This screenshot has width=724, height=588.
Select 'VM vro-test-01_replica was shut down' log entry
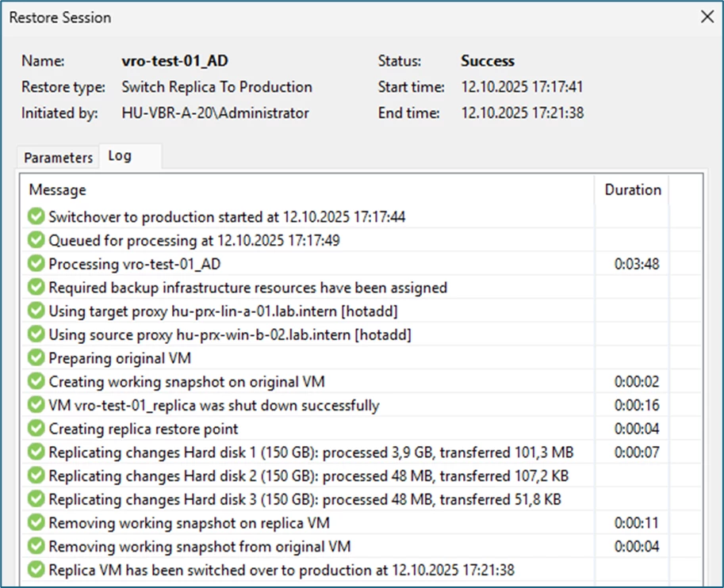pos(214,406)
